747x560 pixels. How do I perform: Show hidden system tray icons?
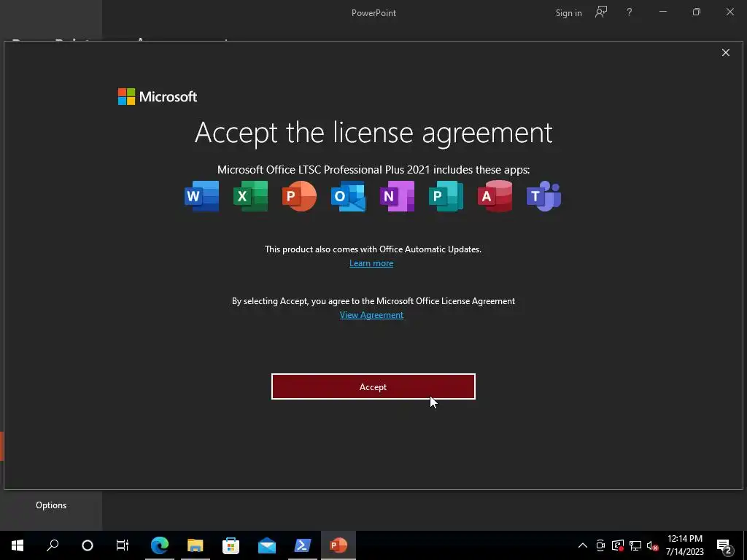583,545
